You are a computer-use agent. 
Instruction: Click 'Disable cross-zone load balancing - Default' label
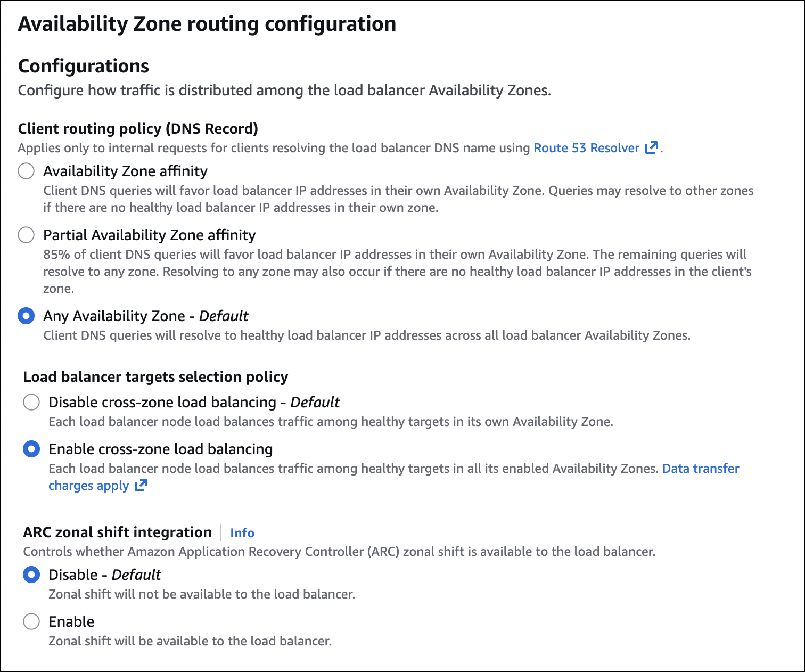click(194, 403)
